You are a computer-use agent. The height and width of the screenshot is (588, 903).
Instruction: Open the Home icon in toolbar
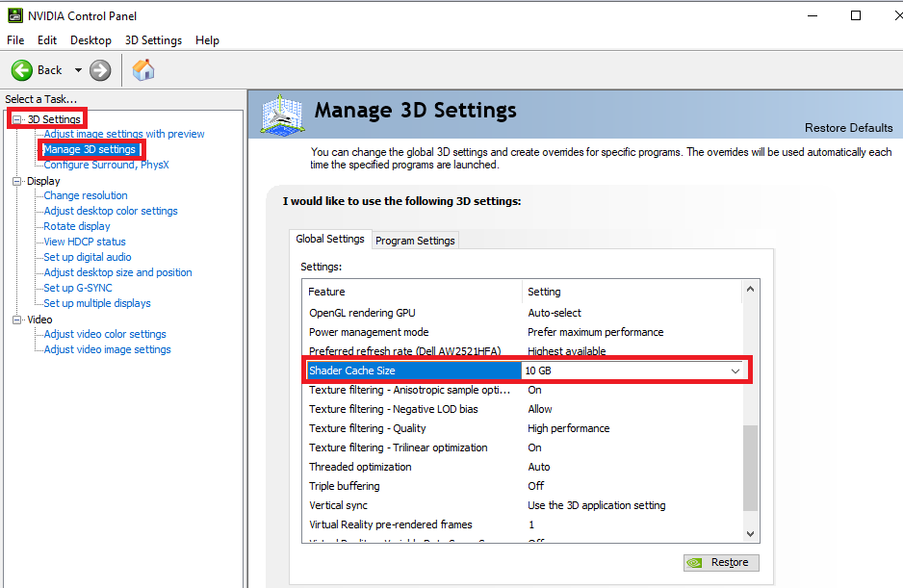pyautogui.click(x=143, y=70)
